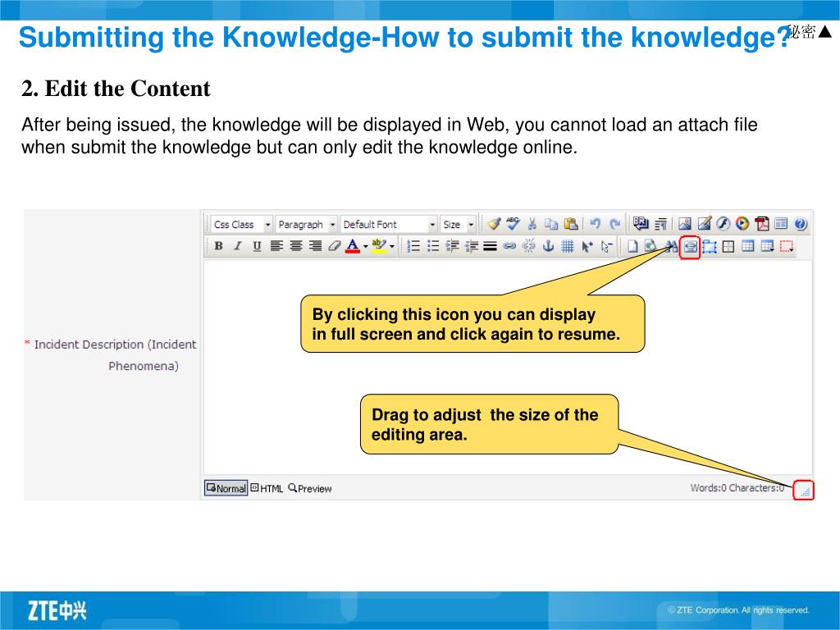The width and height of the screenshot is (840, 630).
Task: Toggle bold formatting
Action: click(218, 246)
